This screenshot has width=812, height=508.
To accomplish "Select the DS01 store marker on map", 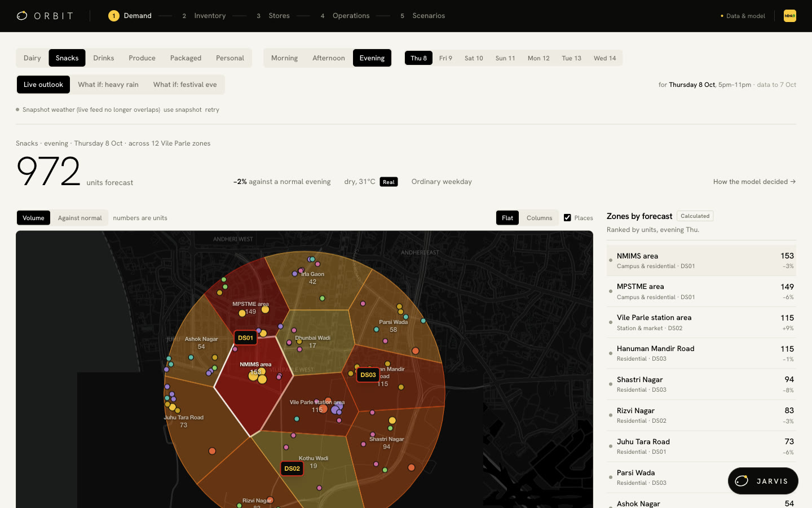I will [245, 338].
